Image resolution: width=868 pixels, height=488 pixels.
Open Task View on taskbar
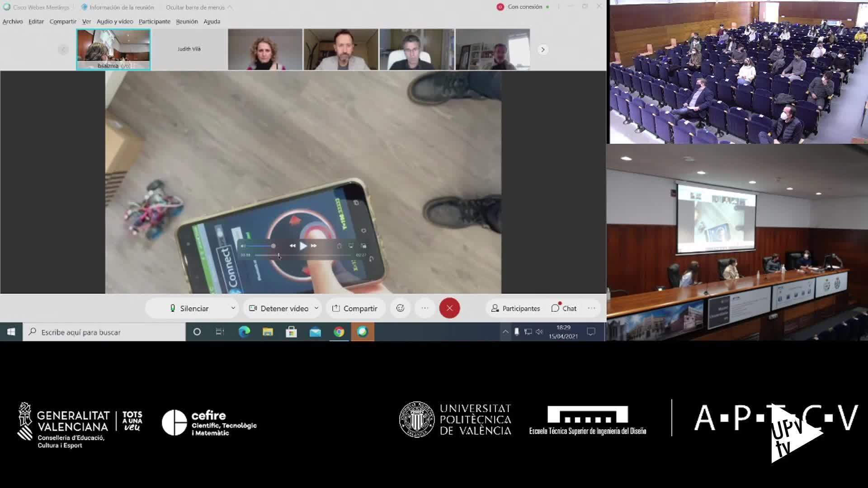coord(220,332)
